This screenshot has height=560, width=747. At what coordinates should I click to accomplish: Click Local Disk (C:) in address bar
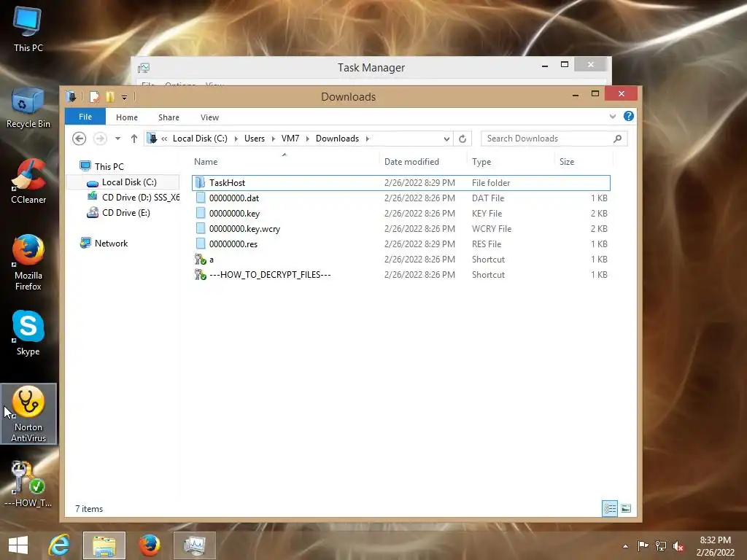pos(200,138)
